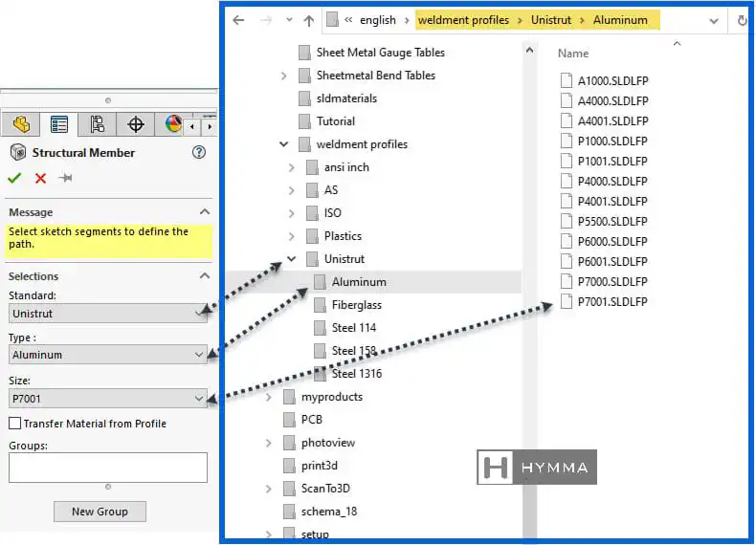Collapse the Selections section
This screenshot has width=756, height=545.
(205, 275)
